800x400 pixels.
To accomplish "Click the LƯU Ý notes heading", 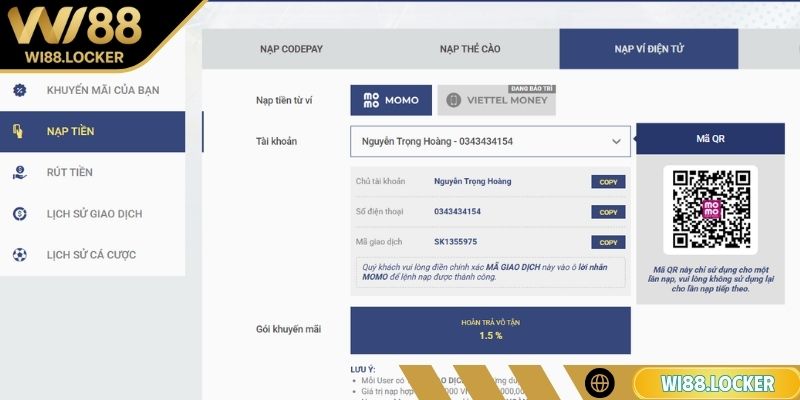I will [x=363, y=369].
